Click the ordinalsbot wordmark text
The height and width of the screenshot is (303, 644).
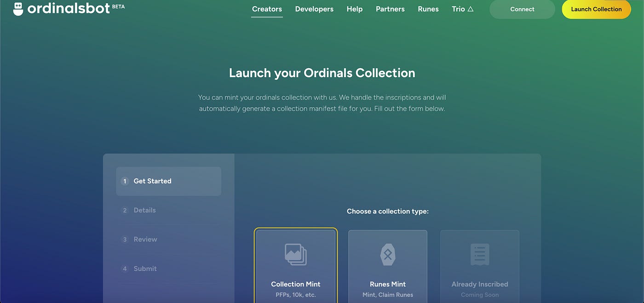click(69, 9)
